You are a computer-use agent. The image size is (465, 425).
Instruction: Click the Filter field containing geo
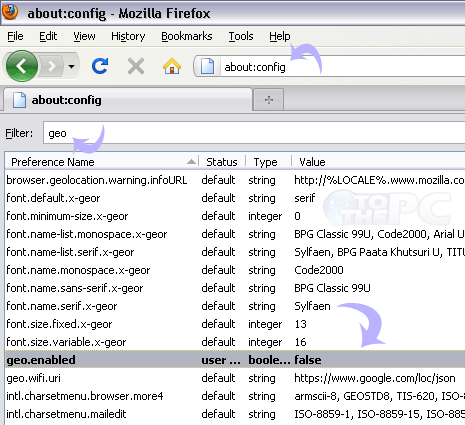click(254, 133)
